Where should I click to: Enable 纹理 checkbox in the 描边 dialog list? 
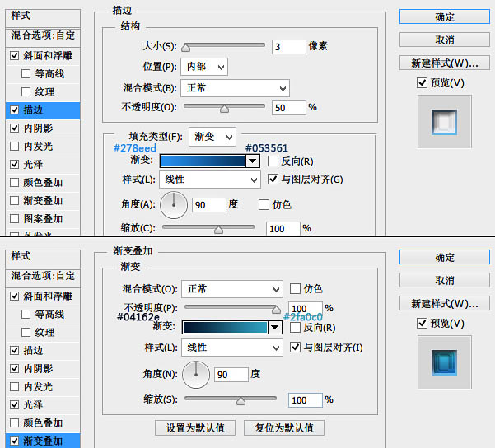pyautogui.click(x=26, y=92)
